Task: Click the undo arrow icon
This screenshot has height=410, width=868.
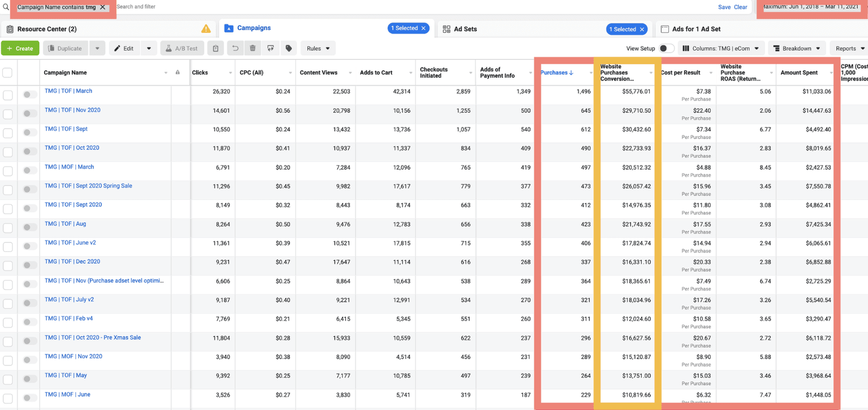Action: click(235, 49)
